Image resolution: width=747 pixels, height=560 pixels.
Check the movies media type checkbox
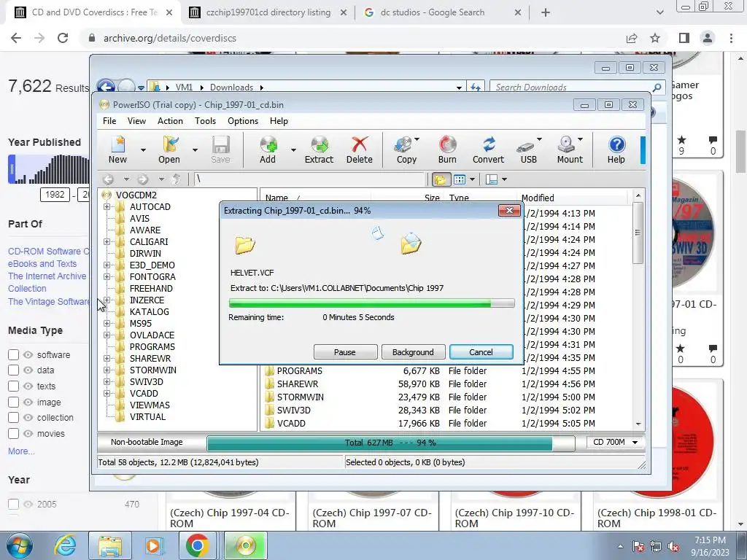tap(13, 434)
